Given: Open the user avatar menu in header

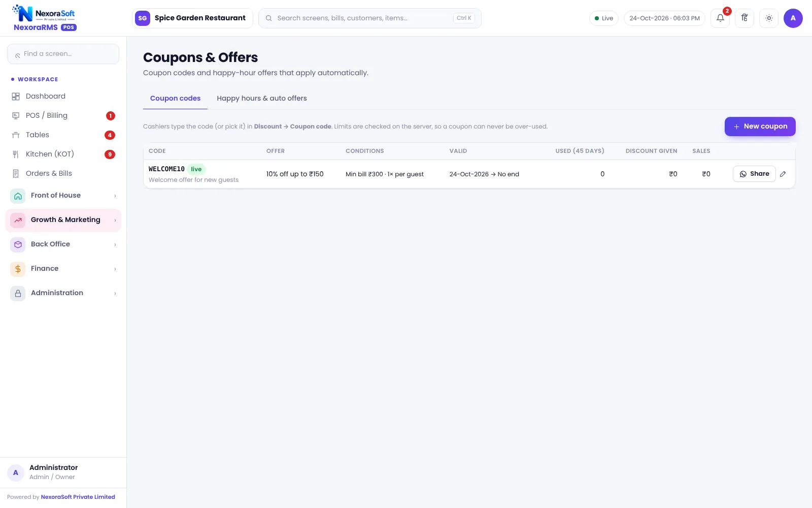Looking at the screenshot, I should pos(793,18).
